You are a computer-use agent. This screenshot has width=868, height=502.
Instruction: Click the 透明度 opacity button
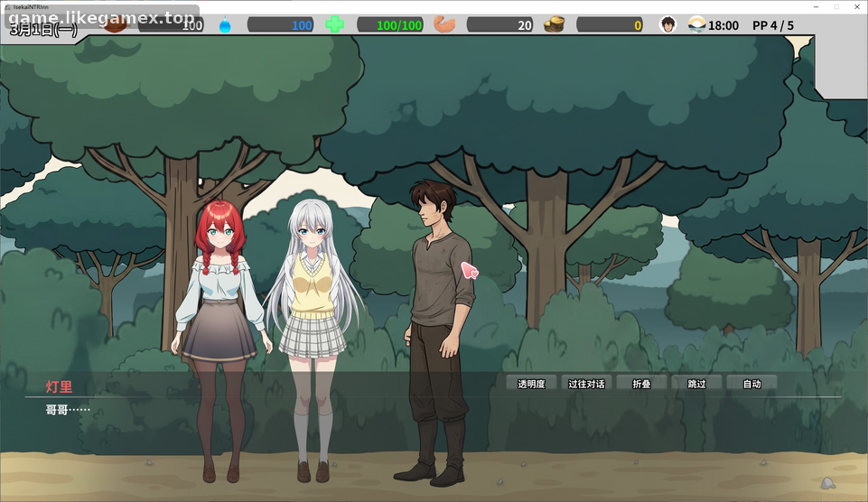(x=531, y=384)
